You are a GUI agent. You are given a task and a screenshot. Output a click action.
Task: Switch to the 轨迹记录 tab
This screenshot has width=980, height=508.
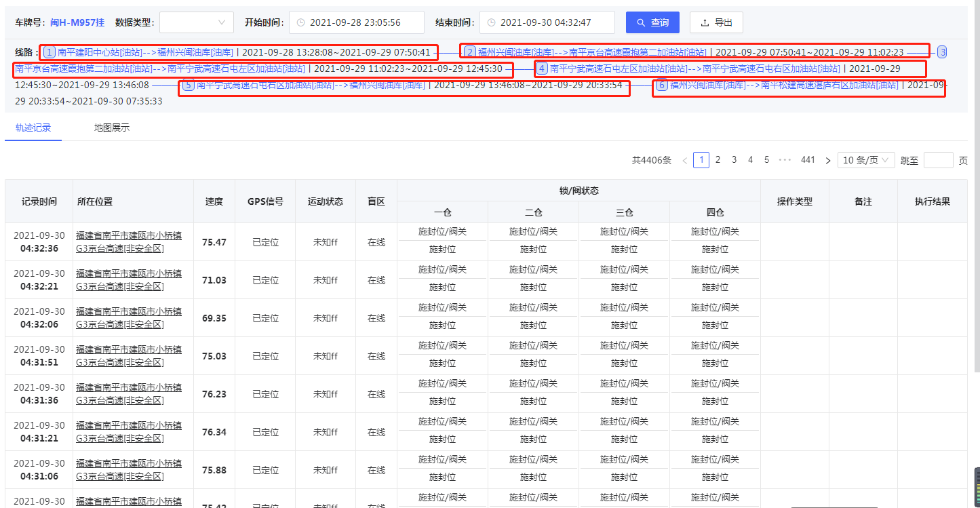click(33, 127)
